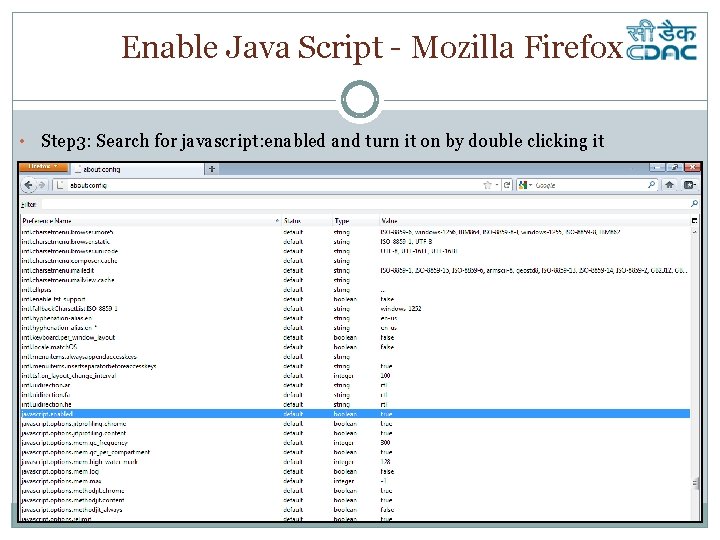720x540 pixels.
Task: Sort by the Type column header
Action: pos(355,221)
